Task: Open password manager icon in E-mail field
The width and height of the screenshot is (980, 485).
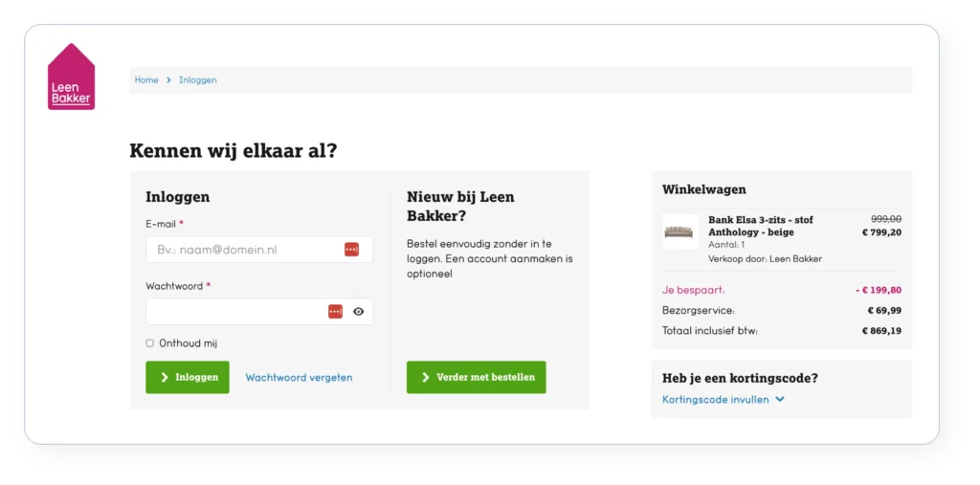Action: 351,250
